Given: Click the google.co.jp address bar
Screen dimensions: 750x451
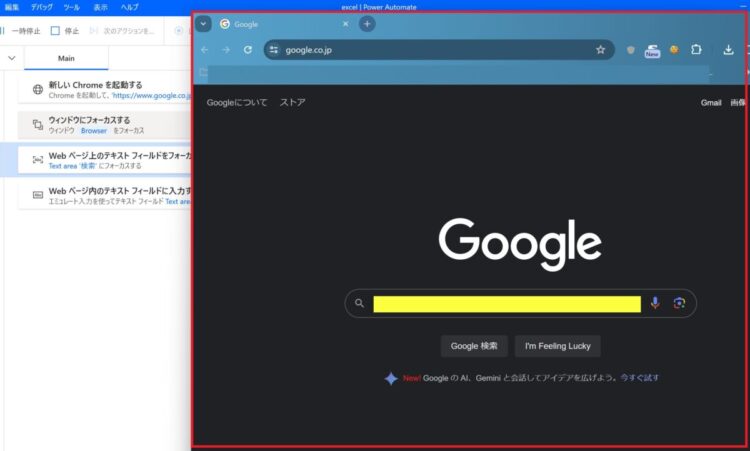Looking at the screenshot, I should pyautogui.click(x=439, y=50).
